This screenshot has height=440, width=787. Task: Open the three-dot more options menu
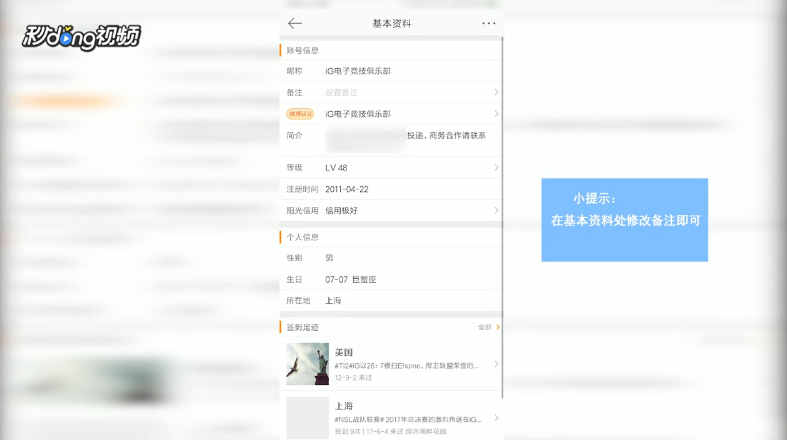[488, 23]
